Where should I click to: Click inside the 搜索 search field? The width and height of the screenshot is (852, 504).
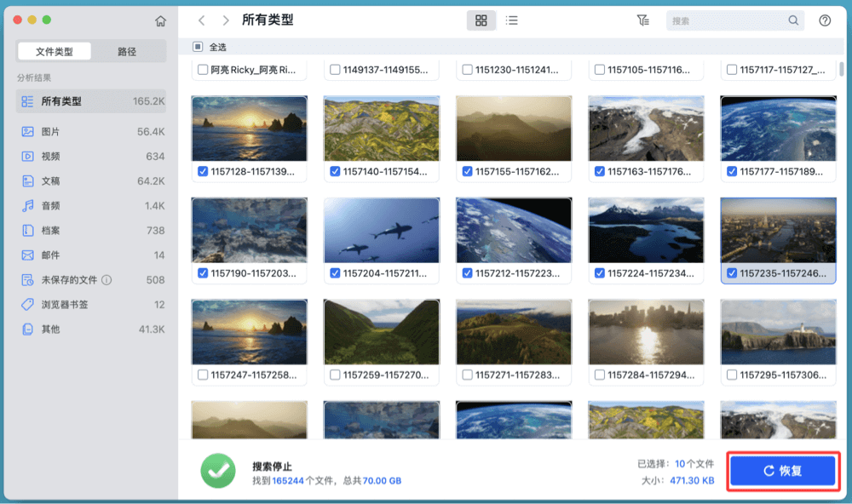(733, 20)
